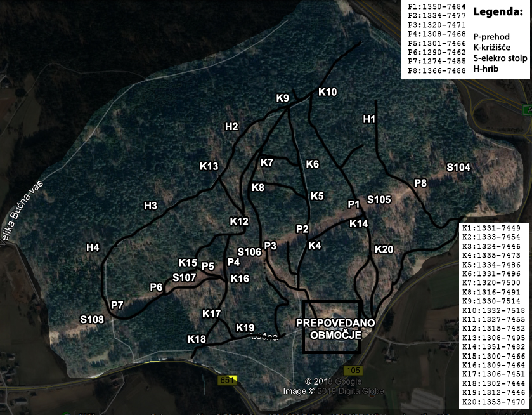Select crossroads marker K13
The width and height of the screenshot is (532, 415).
209,166
